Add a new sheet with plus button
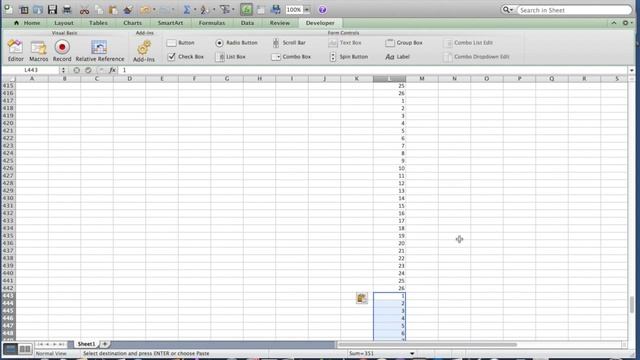Image resolution: width=640 pixels, height=360 pixels. 105,344
